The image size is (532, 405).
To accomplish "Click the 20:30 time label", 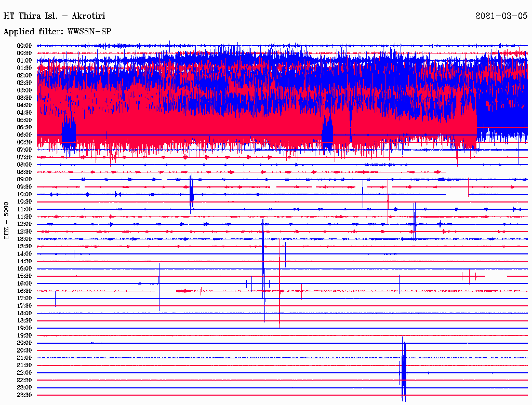I will point(24,350).
